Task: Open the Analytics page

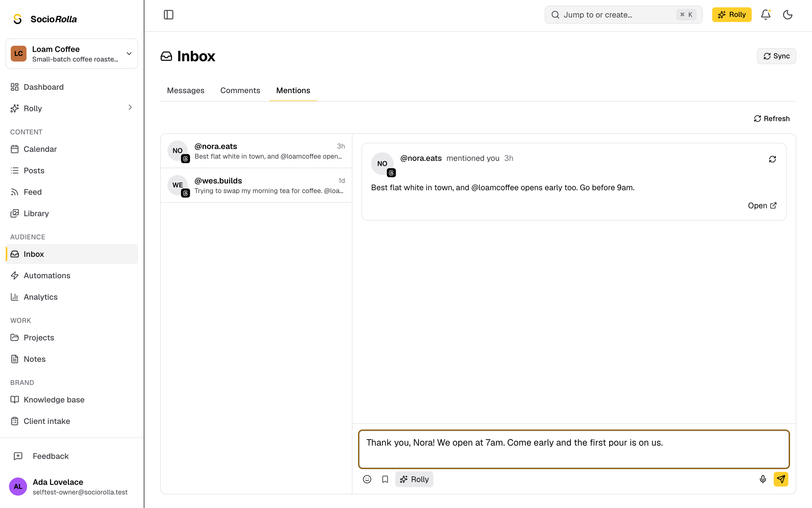Action: tap(72, 297)
